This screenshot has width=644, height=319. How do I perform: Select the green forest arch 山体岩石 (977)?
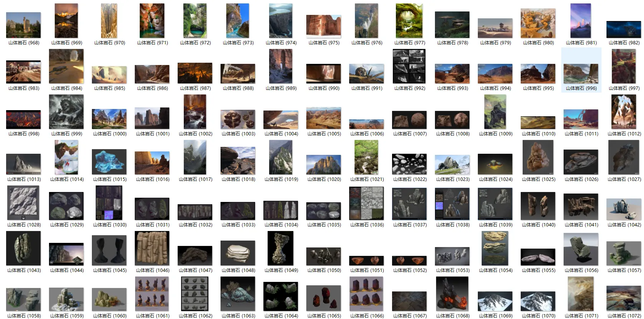pyautogui.click(x=409, y=21)
